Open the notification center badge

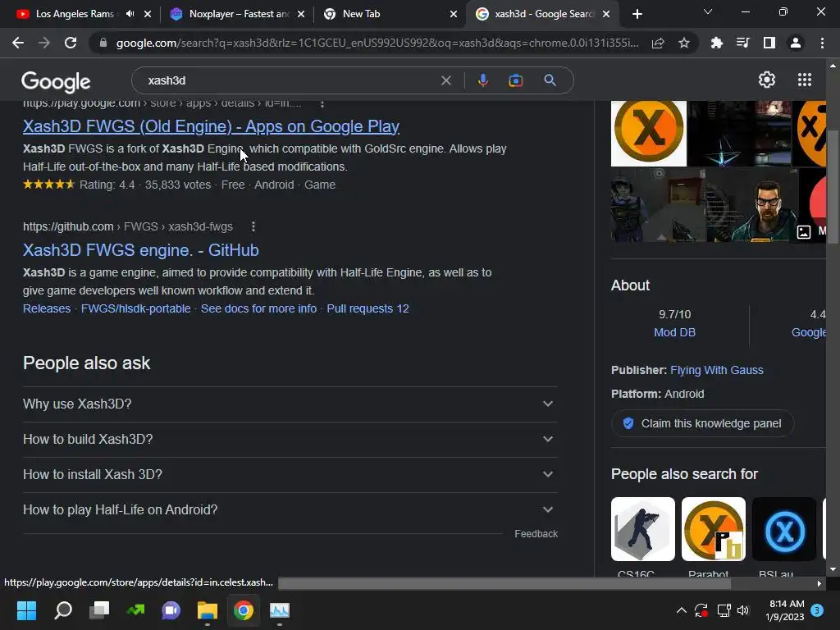(817, 610)
